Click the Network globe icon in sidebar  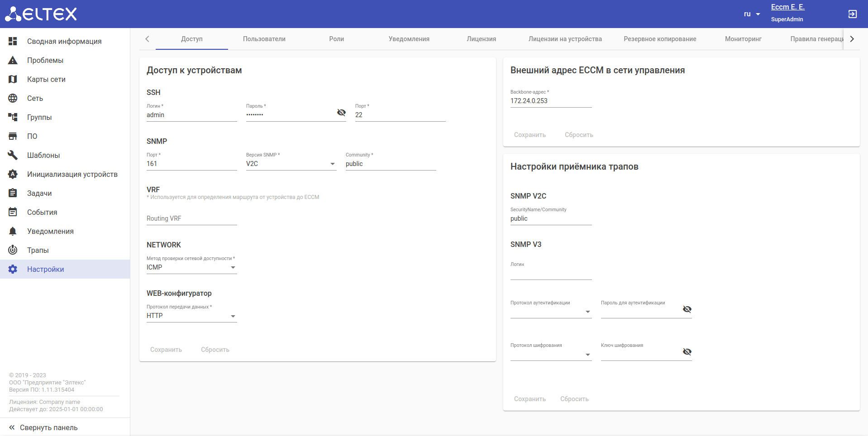tap(13, 98)
